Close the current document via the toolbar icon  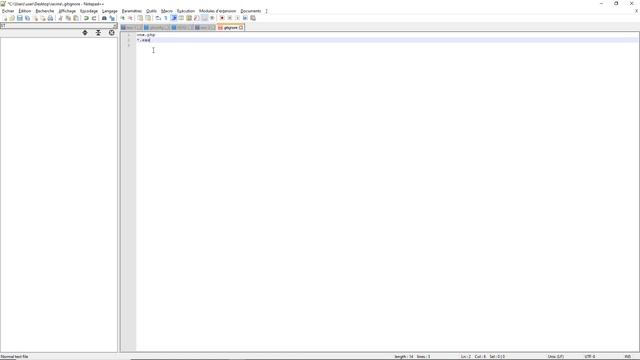click(x=35, y=18)
